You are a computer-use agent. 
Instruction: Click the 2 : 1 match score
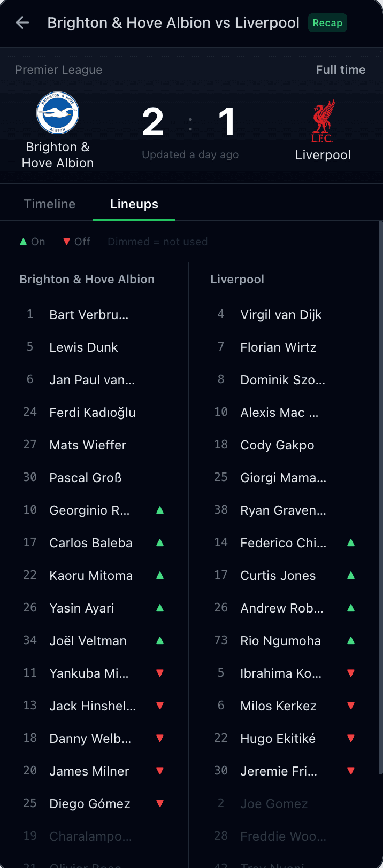tap(190, 122)
